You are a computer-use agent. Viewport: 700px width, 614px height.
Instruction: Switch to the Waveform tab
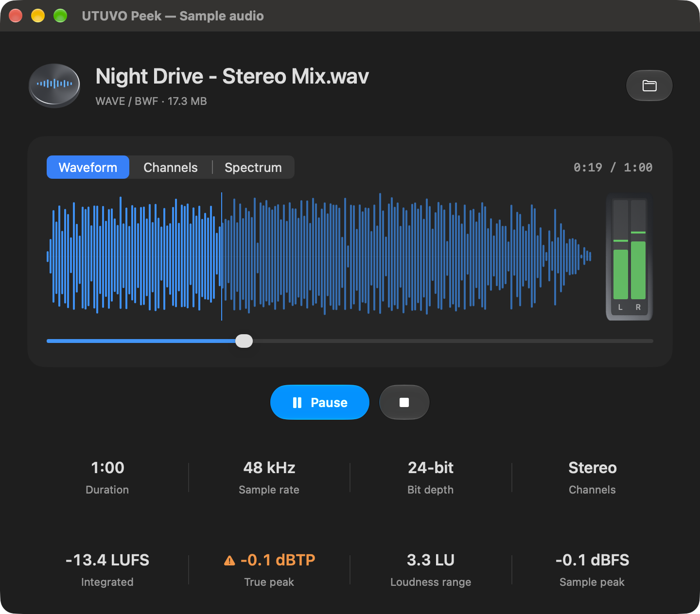pos(88,167)
